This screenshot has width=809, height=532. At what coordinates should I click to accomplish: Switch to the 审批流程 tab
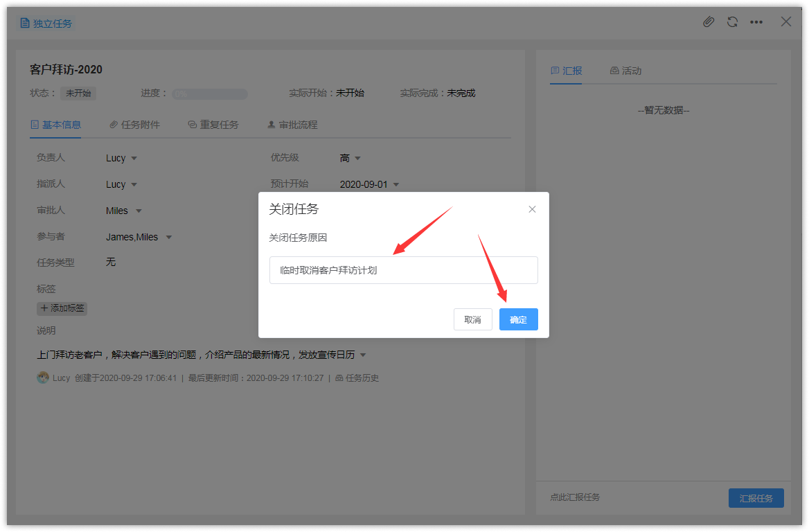coord(292,125)
